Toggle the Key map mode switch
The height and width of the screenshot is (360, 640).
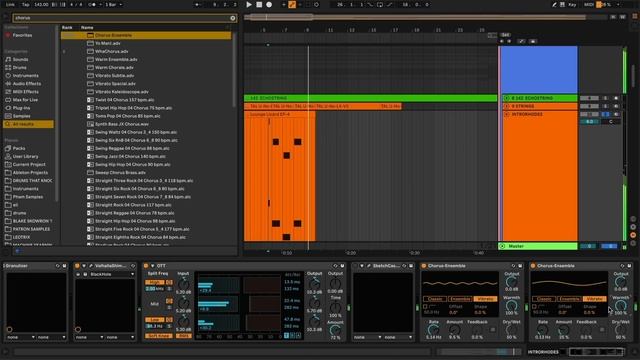click(572, 4)
